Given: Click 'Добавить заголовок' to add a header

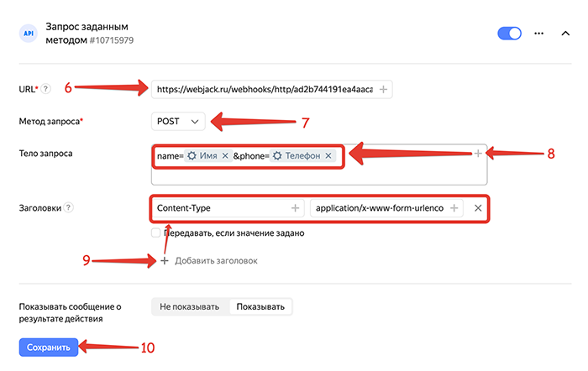Looking at the screenshot, I should tap(216, 261).
